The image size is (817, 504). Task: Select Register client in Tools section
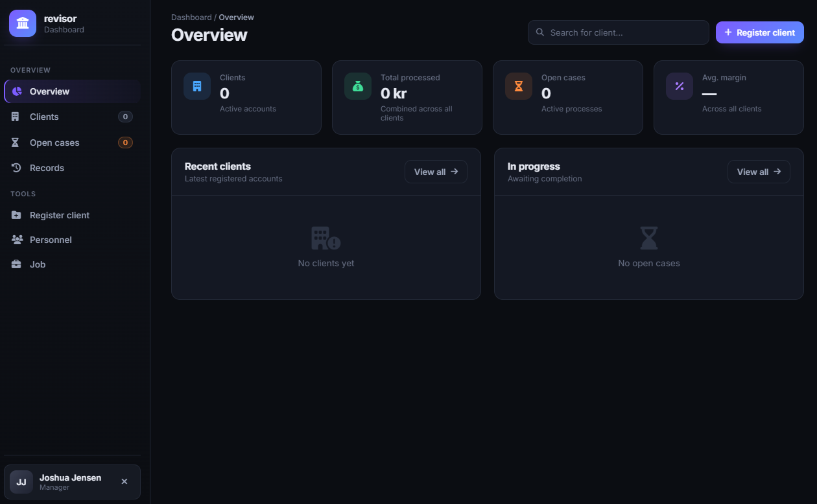(x=72, y=215)
